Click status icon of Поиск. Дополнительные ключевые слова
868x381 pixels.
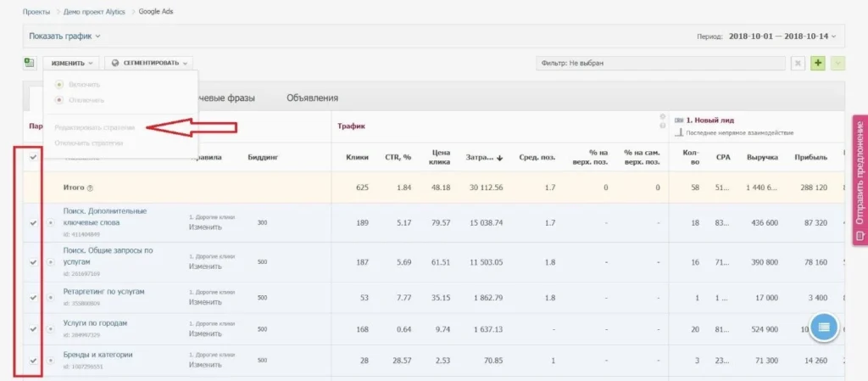50,222
